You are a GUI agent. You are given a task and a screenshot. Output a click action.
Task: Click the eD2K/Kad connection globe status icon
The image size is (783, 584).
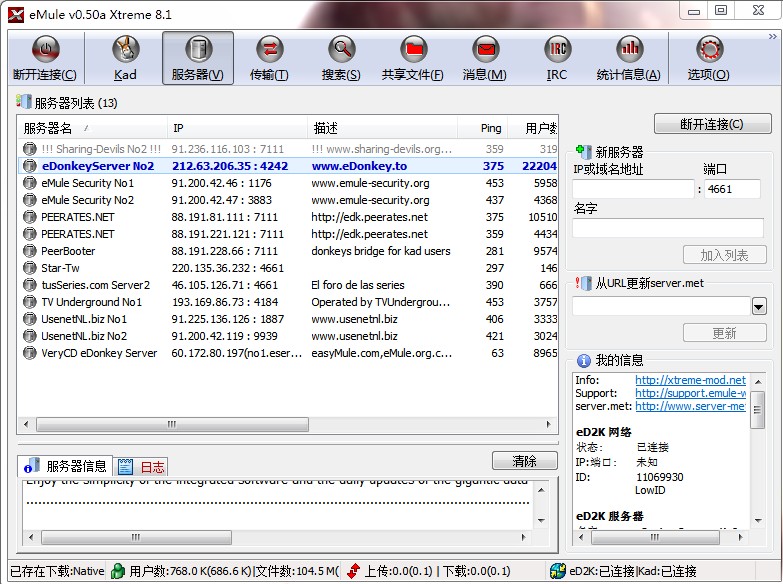pos(557,571)
